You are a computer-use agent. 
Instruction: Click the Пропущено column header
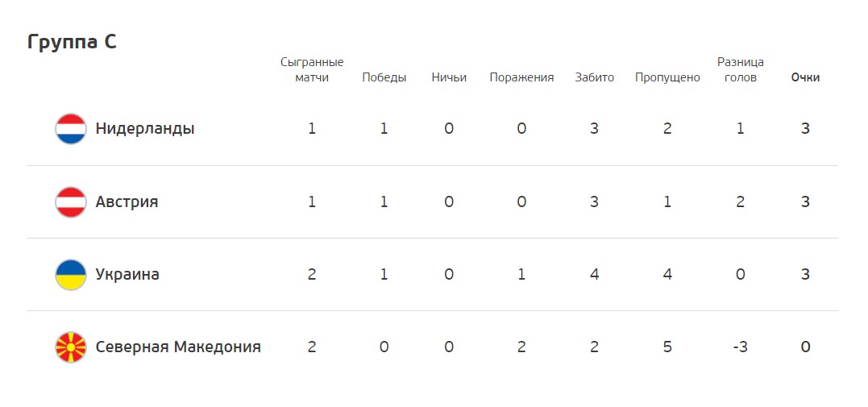pyautogui.click(x=667, y=77)
